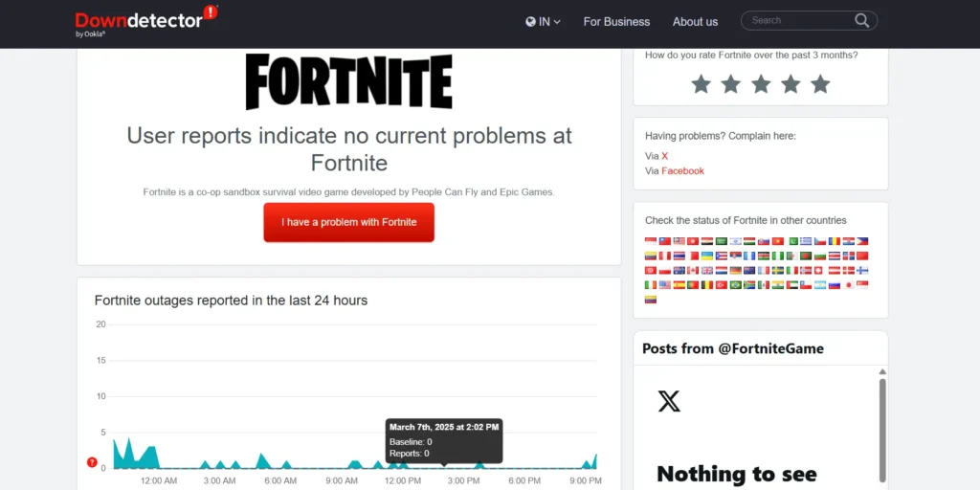
Task: Select the Germany flag
Action: (736, 271)
